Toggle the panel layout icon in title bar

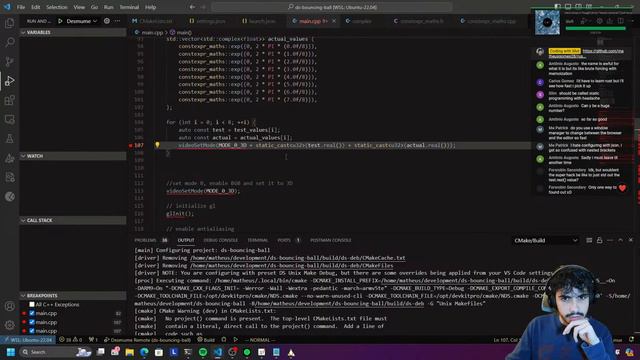[x=568, y=7]
